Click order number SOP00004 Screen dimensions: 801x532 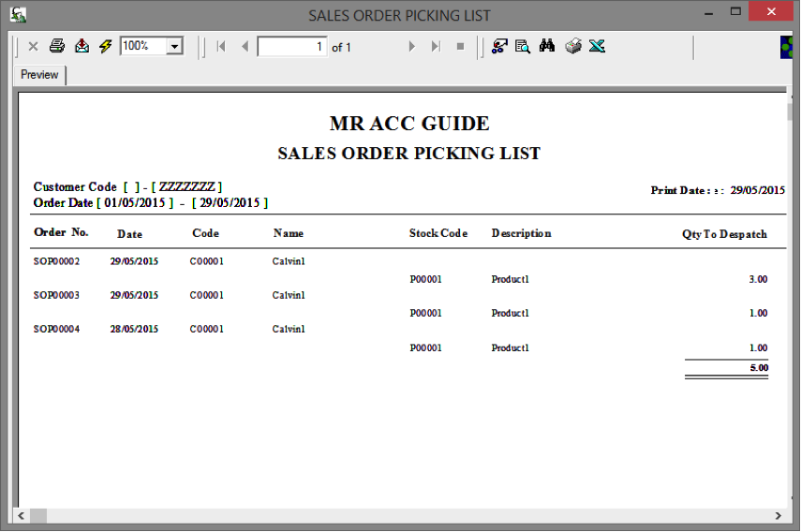[x=57, y=330]
